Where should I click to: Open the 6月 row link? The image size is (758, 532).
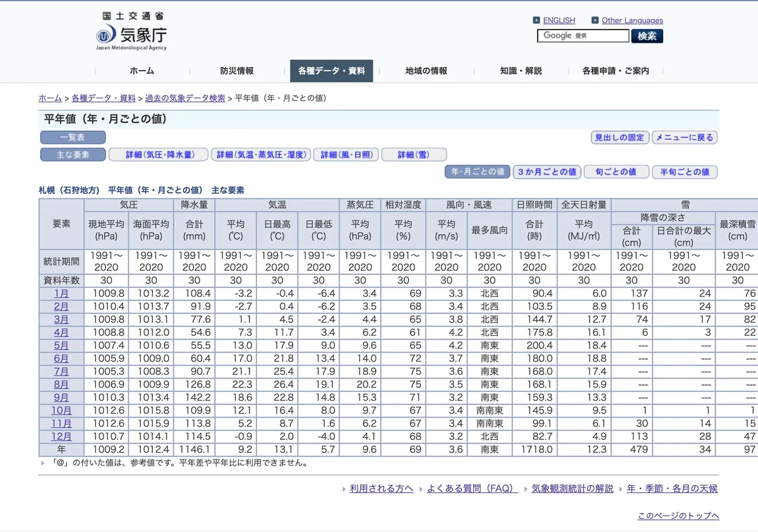[61, 358]
